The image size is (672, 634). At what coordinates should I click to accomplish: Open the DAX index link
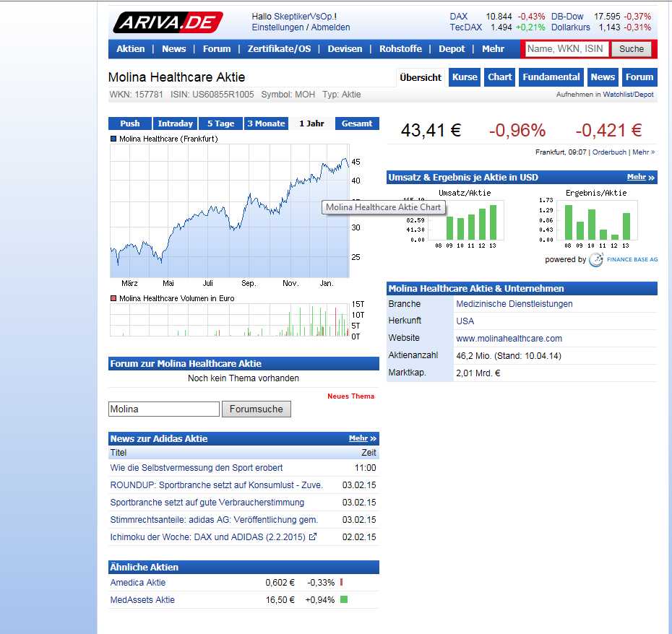459,17
